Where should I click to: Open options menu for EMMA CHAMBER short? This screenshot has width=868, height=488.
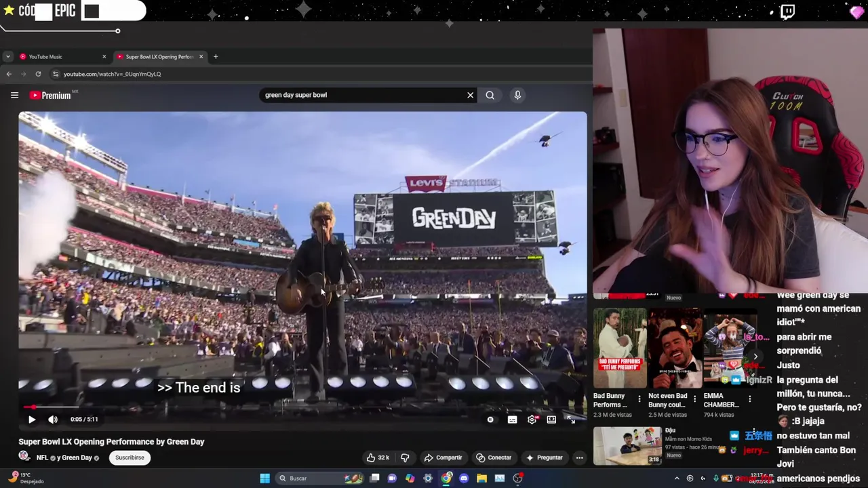(x=749, y=399)
